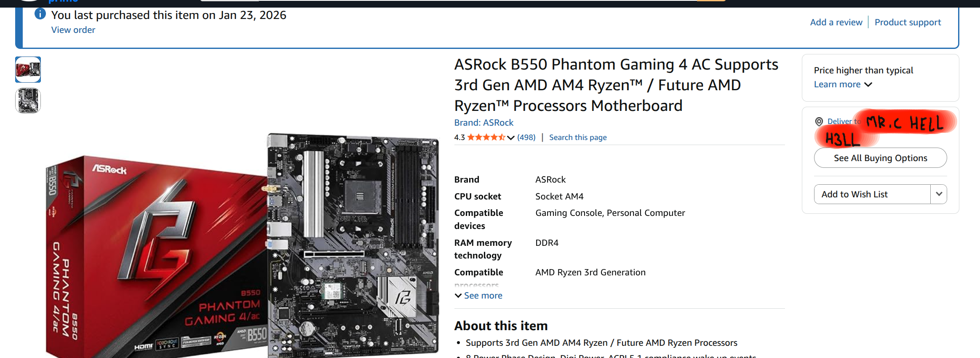Click Search this page link

[578, 137]
